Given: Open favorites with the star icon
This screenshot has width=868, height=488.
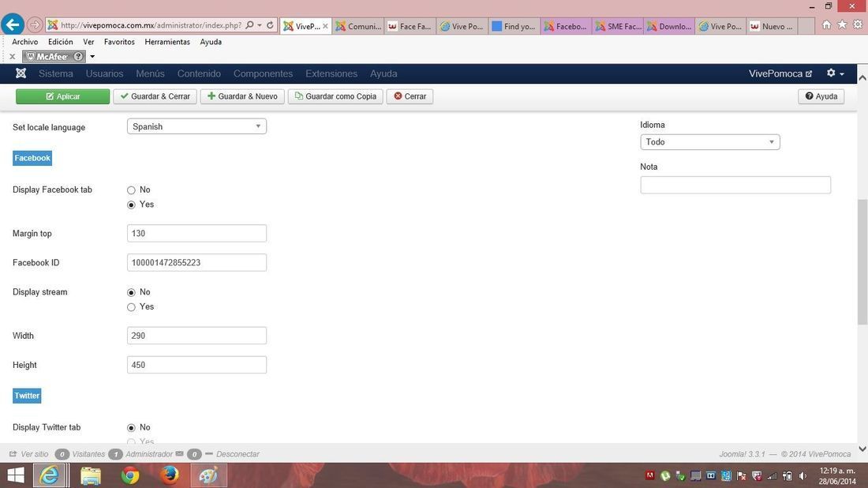Looking at the screenshot, I should 842,24.
